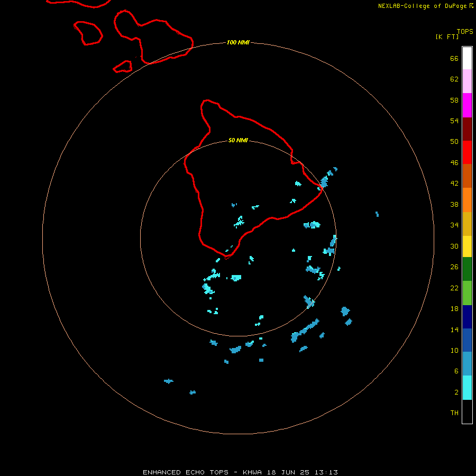476x476 pixels.
Task: Click inside the small Kahoolawe island outline
Action: 123,67
